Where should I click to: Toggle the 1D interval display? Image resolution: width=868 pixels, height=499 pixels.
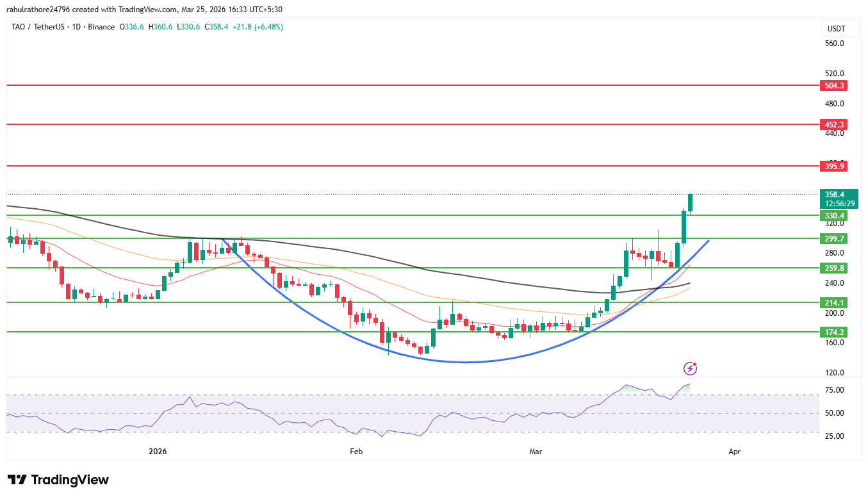(77, 27)
